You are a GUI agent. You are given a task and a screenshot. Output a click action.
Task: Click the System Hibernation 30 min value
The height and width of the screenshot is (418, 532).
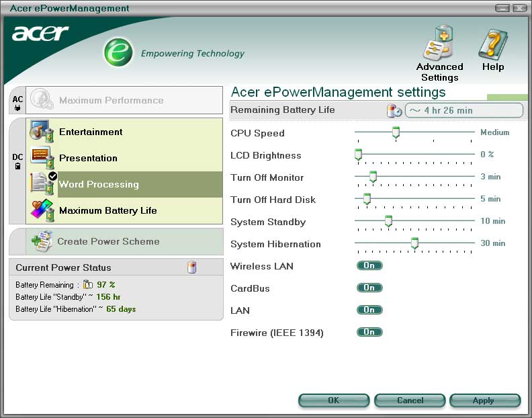coord(493,243)
